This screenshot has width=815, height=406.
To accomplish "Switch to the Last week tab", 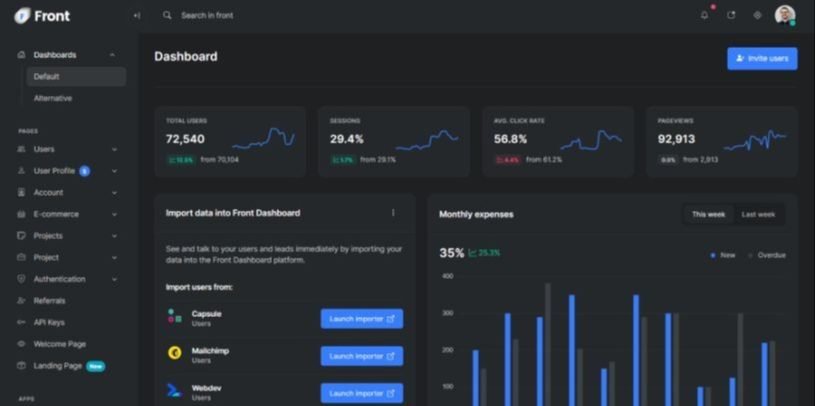I will tap(758, 214).
